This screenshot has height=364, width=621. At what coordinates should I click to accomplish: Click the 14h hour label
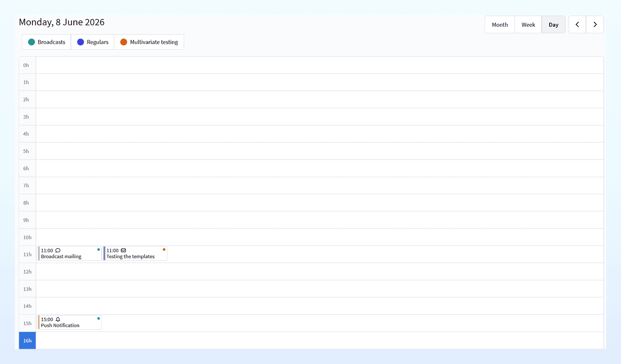(x=28, y=306)
